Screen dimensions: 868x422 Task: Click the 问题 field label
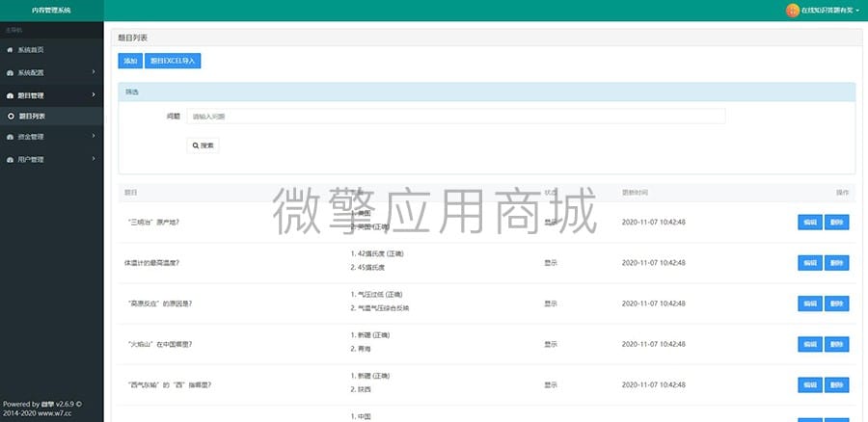point(174,117)
